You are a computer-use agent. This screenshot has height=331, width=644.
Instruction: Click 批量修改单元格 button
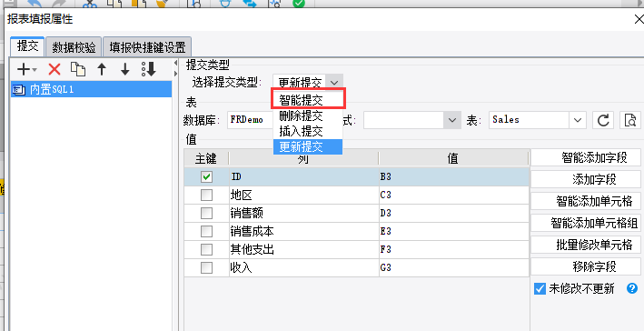click(x=586, y=245)
